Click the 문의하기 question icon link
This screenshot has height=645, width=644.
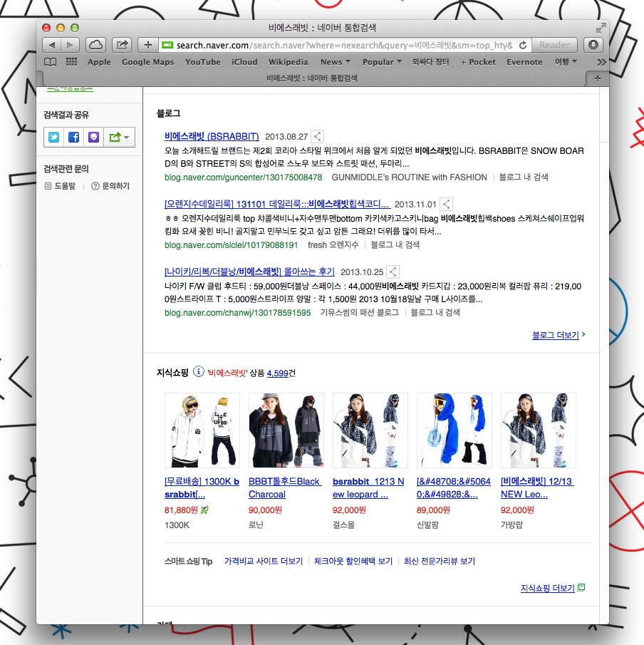point(110,186)
